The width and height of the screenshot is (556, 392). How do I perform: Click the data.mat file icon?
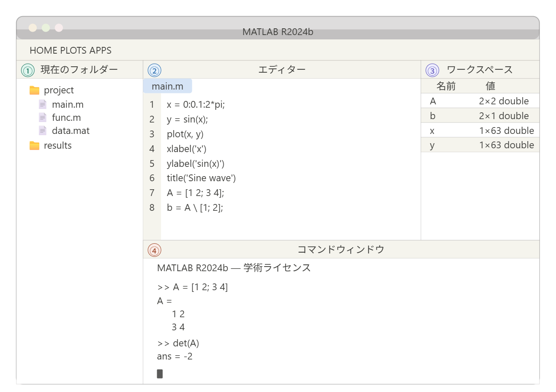(43, 131)
